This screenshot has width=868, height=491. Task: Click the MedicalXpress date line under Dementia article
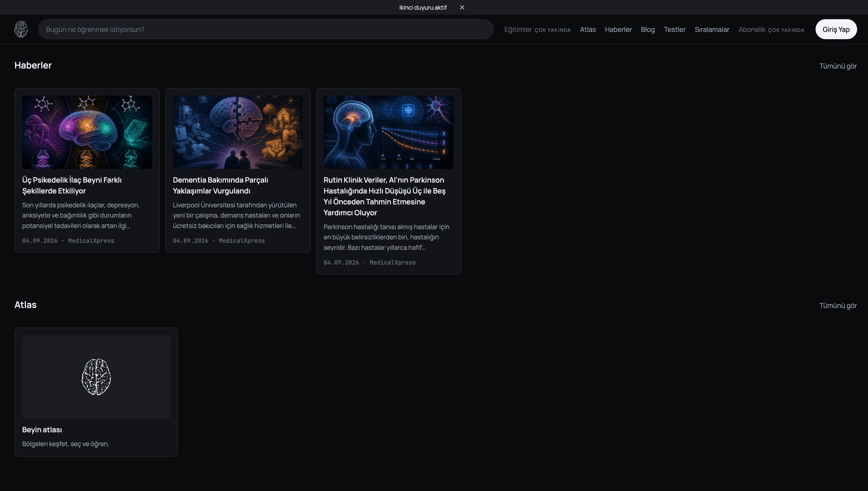tap(219, 241)
